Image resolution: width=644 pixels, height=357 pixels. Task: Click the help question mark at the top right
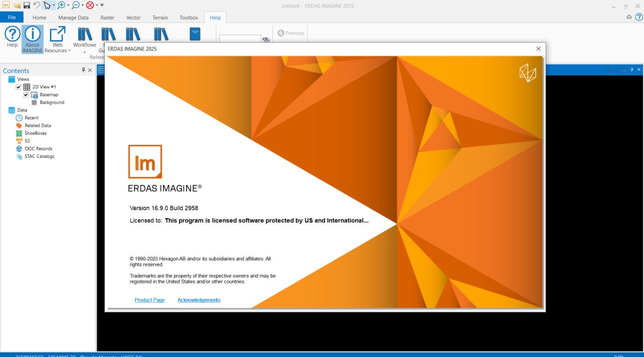tap(639, 17)
